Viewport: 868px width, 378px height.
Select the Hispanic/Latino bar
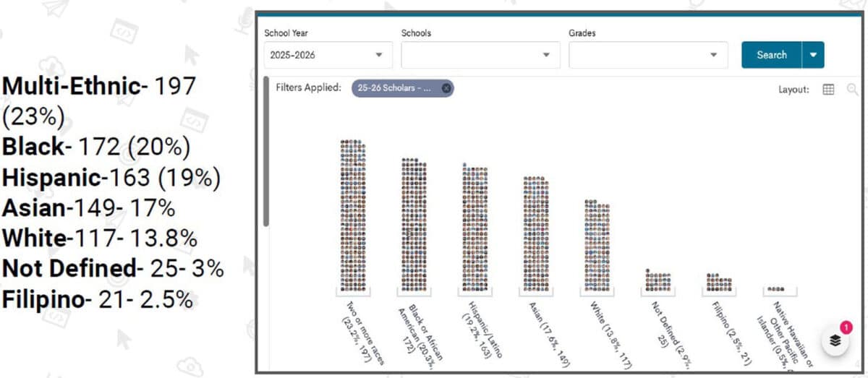click(x=475, y=228)
